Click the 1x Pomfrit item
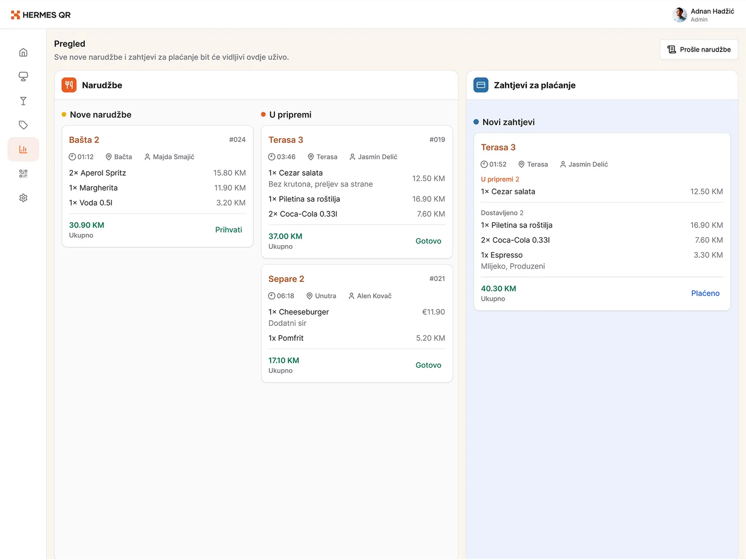This screenshot has height=560, width=746. pyautogui.click(x=286, y=338)
